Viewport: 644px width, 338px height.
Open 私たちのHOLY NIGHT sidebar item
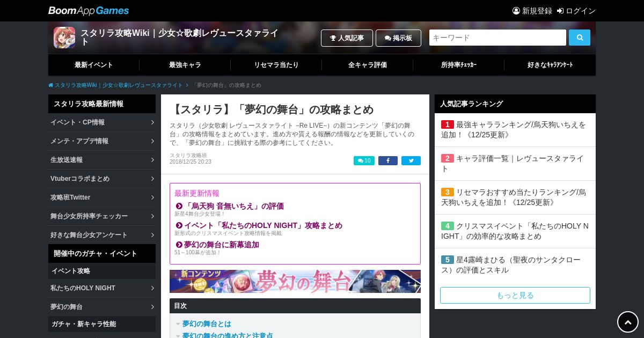[102, 288]
